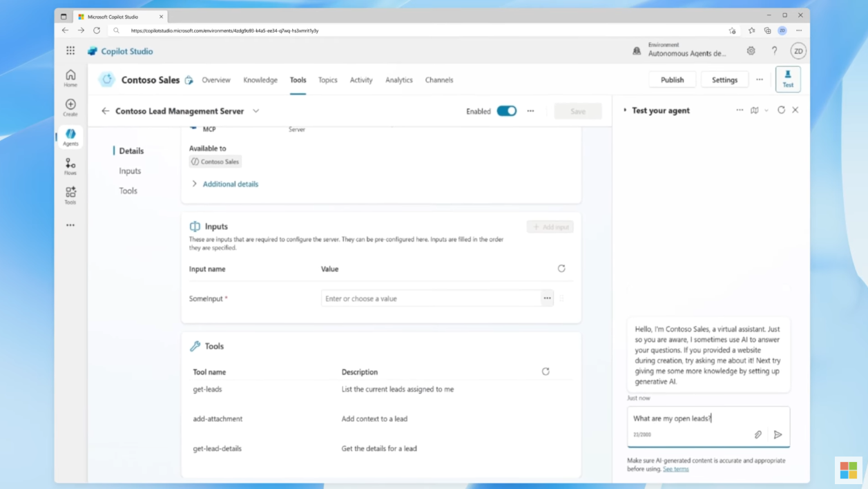
Task: Open ellipsis menu beside Enabled toggle
Action: pos(530,111)
